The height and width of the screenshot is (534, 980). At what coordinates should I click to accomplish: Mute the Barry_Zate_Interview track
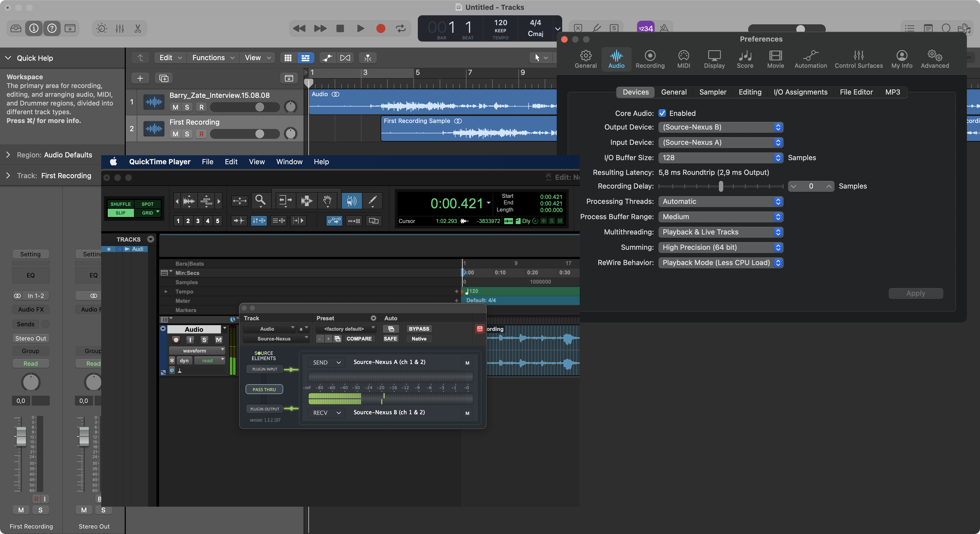click(175, 107)
